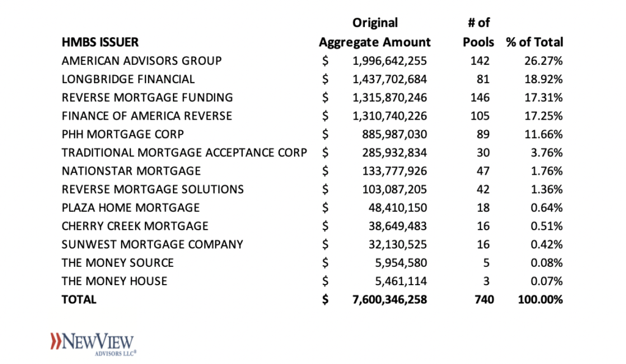Select the NATIONSTAR MORTGAGE row label
626x364 pixels.
point(131,170)
